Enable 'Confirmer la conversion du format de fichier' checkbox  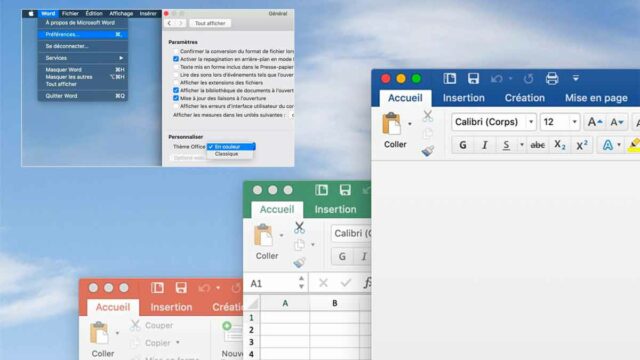pos(176,51)
